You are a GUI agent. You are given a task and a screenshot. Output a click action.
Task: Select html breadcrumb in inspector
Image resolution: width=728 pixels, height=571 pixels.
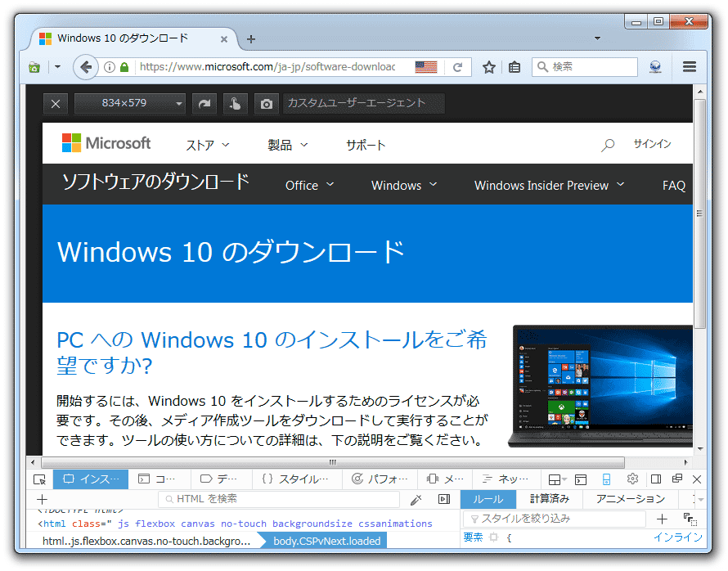[x=146, y=542]
